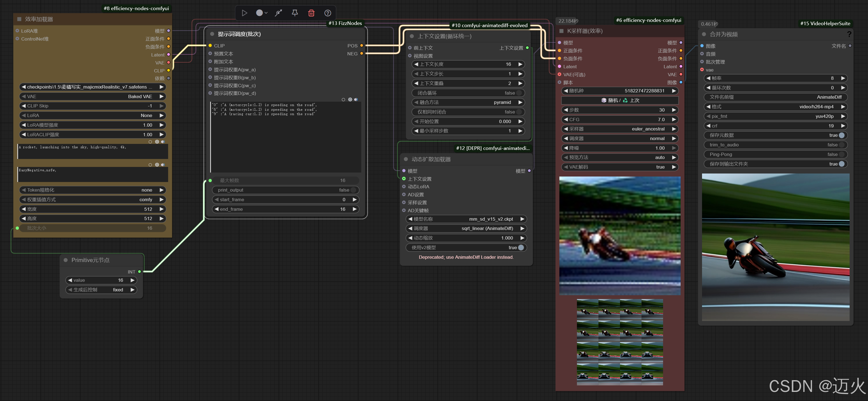Screen dimensions: 868x401
Task: Click the frame grid preview in K采样器
Action: (620, 342)
